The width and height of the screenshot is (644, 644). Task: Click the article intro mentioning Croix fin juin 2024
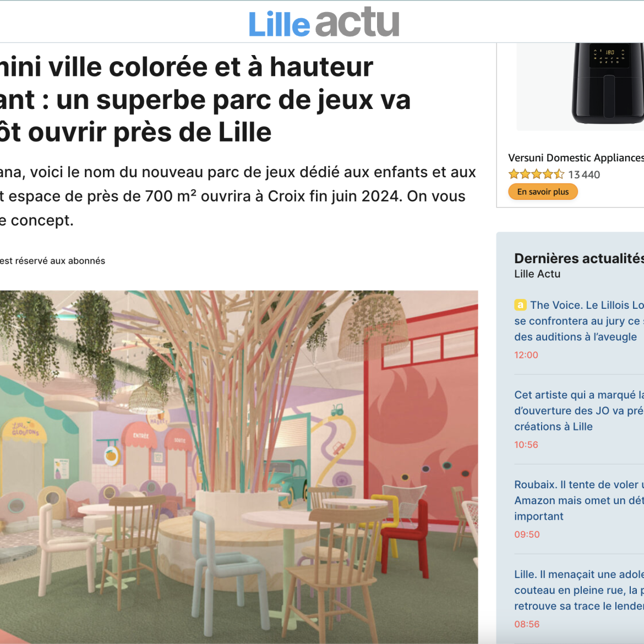click(238, 197)
